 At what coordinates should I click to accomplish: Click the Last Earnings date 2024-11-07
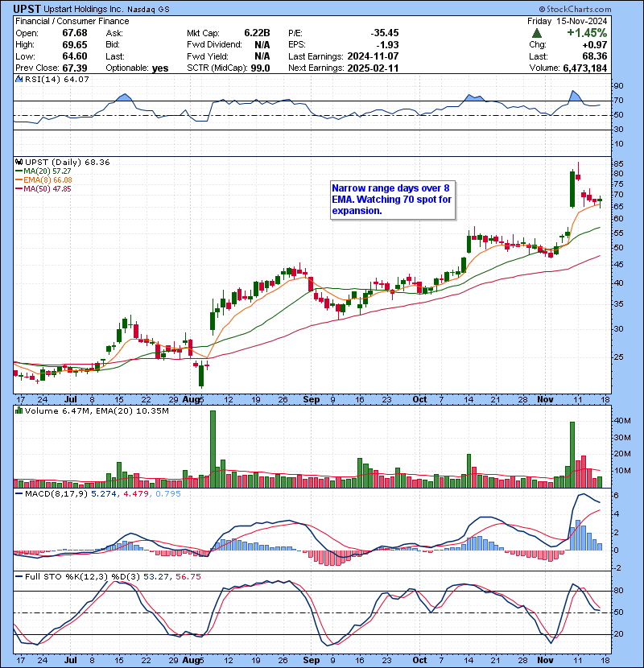point(373,56)
